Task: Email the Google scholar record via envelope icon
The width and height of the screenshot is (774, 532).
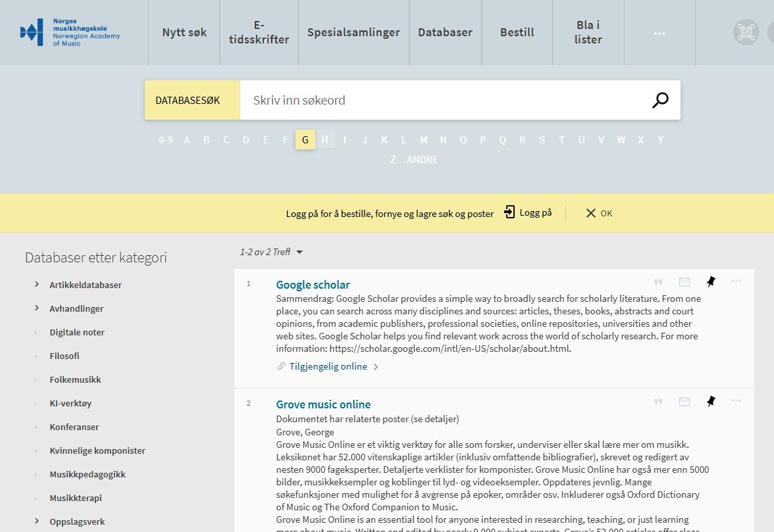Action: coord(684,282)
